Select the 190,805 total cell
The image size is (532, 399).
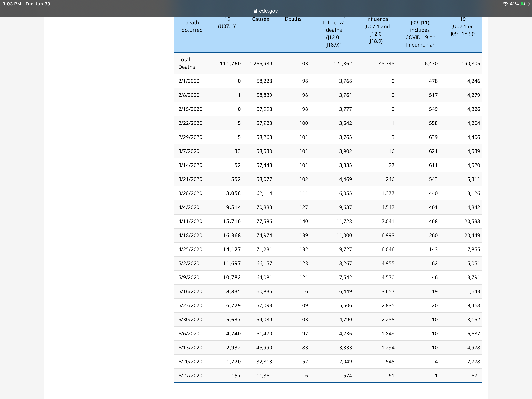(x=471, y=64)
